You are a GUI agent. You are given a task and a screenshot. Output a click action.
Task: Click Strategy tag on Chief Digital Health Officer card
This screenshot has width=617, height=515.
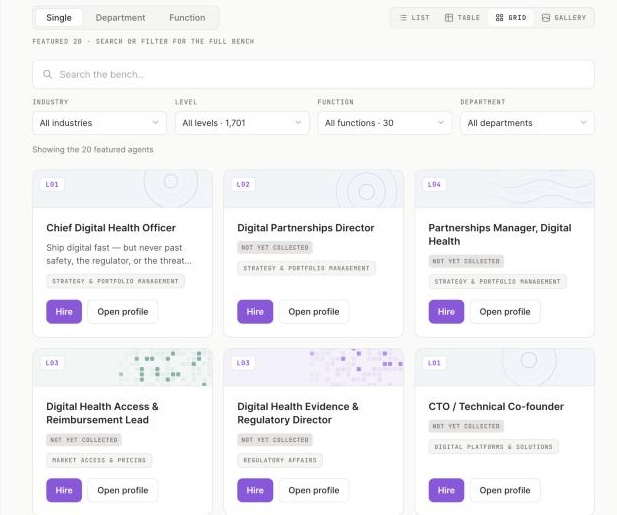pos(115,281)
